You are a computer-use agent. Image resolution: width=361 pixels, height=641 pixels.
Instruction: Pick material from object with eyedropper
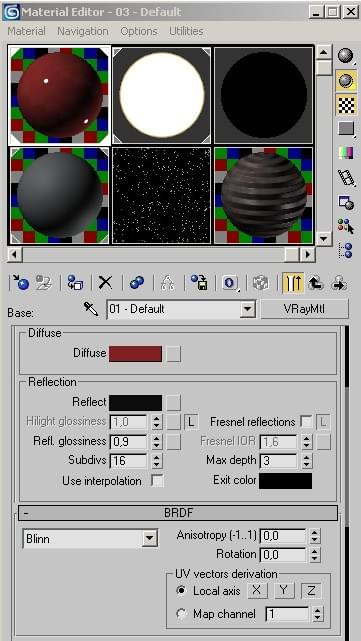91,309
